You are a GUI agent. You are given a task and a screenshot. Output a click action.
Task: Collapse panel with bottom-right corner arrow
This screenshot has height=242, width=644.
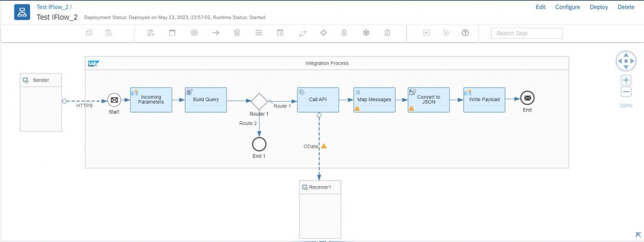click(x=638, y=234)
